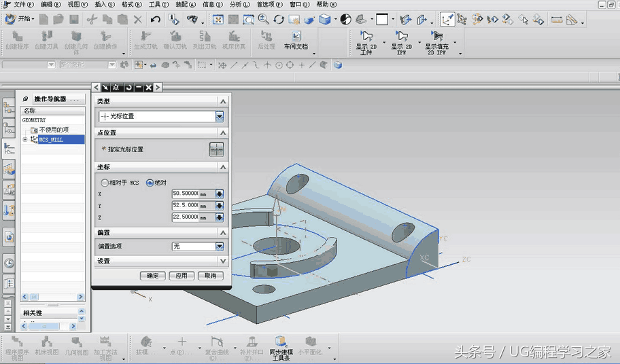This screenshot has height=364, width=620.
Task: Click the 名称 column header
Action: (52, 111)
